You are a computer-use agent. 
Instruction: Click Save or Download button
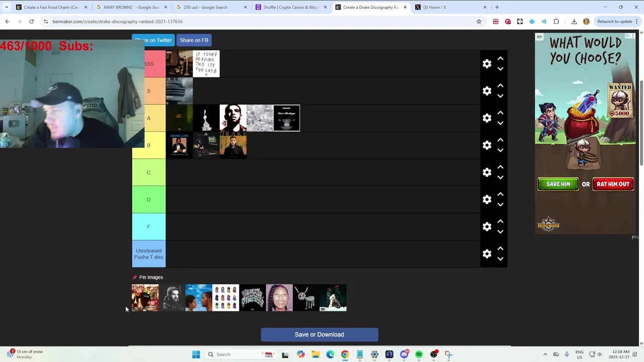click(x=319, y=334)
